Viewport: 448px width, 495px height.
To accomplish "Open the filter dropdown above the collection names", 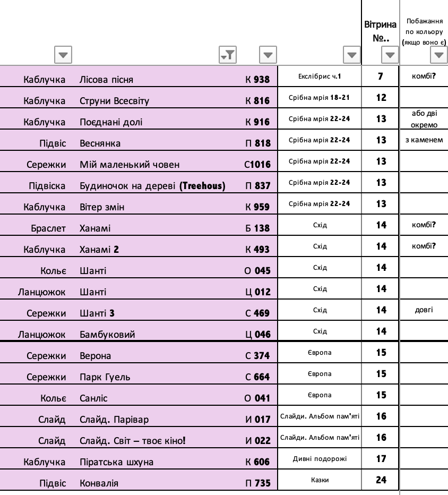I will tap(352, 55).
